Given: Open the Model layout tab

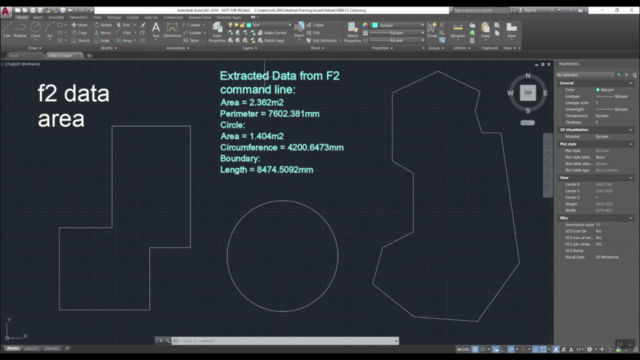Looking at the screenshot, I should click(x=12, y=349).
